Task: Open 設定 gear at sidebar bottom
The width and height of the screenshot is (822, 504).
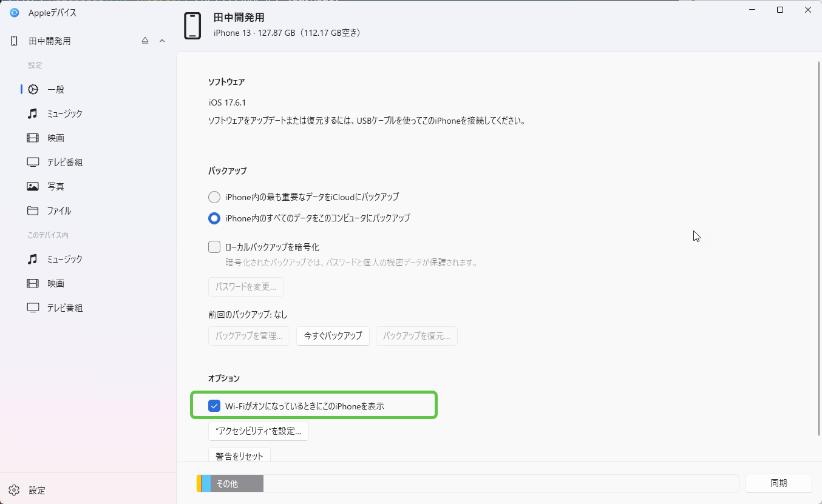Action: [x=15, y=490]
